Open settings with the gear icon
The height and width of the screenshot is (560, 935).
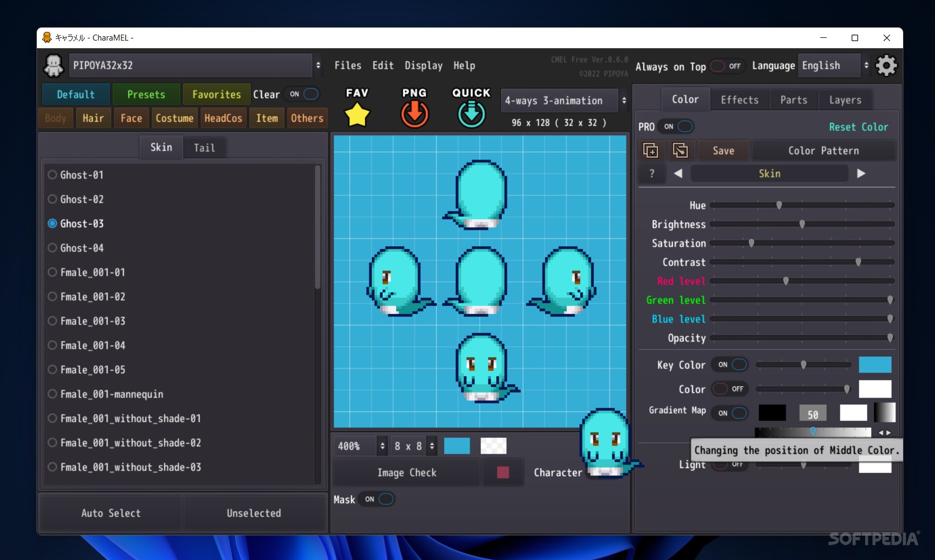(886, 66)
